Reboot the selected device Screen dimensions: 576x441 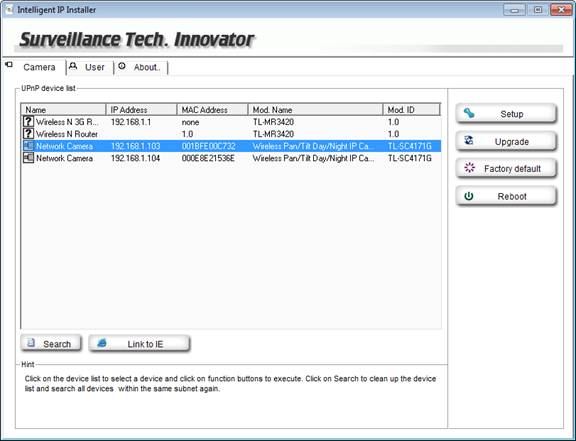[x=506, y=196]
